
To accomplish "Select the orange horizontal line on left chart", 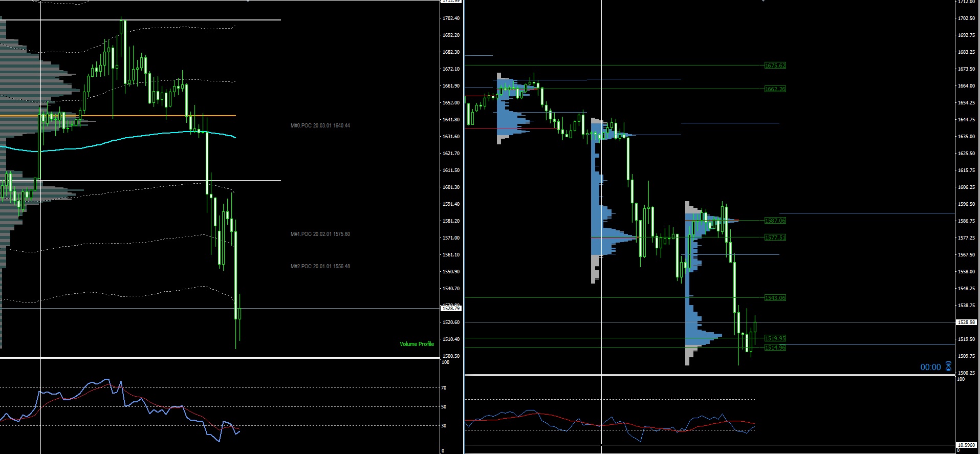I will [x=154, y=116].
